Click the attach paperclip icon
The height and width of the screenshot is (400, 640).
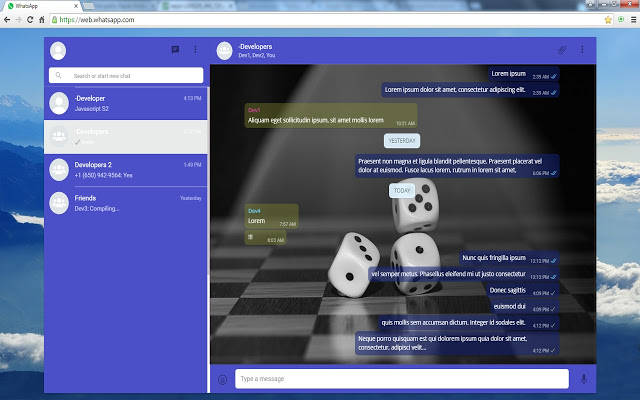tap(562, 50)
